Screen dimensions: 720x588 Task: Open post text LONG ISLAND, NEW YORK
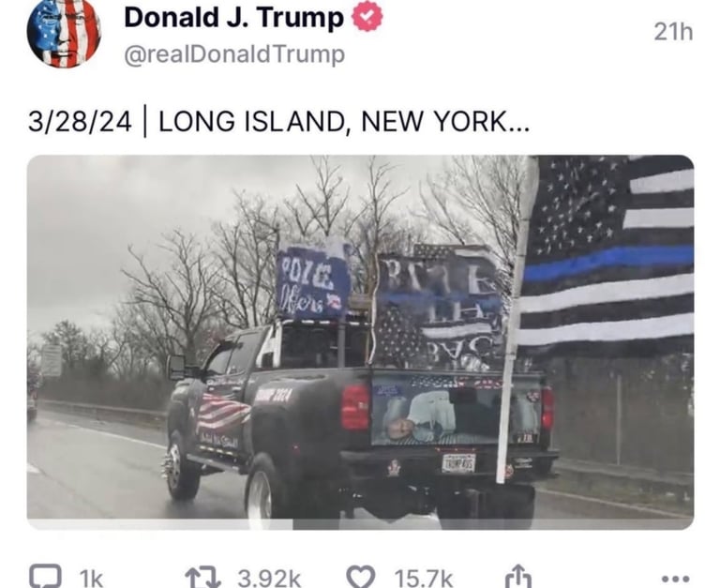331,122
